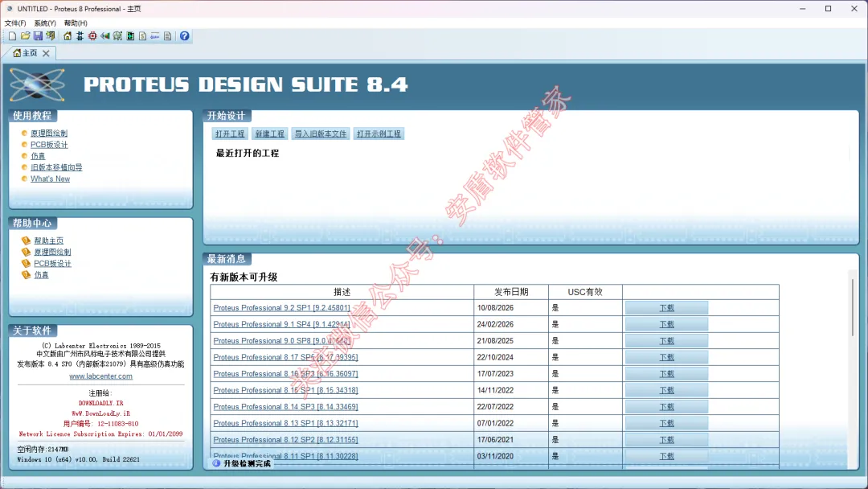
Task: Open the 帮助主页 help link
Action: point(49,241)
